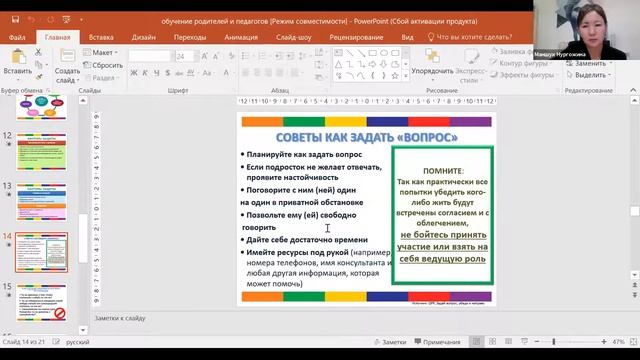The height and width of the screenshot is (360, 640).
Task: Pick the Triangle shape from shapes gallery
Action: point(338,64)
